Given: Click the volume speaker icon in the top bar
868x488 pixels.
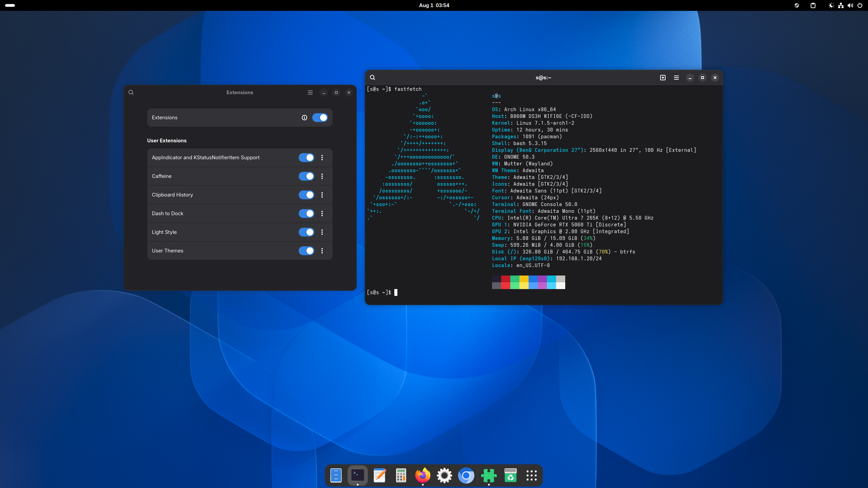Looking at the screenshot, I should pos(850,5).
